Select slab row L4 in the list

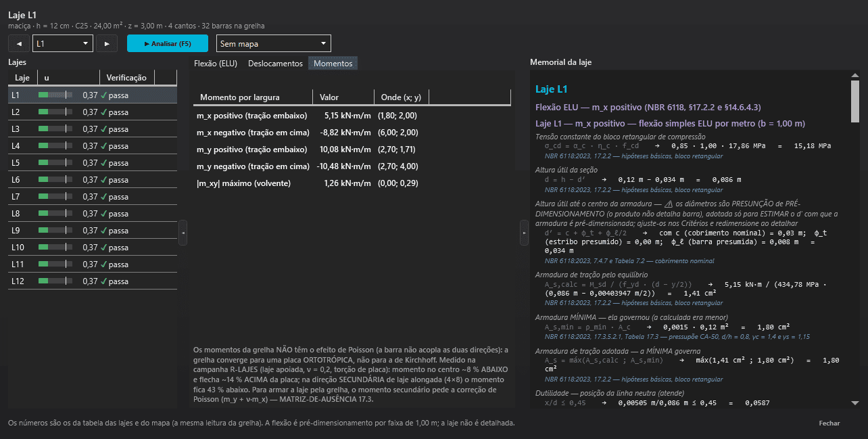coord(93,146)
